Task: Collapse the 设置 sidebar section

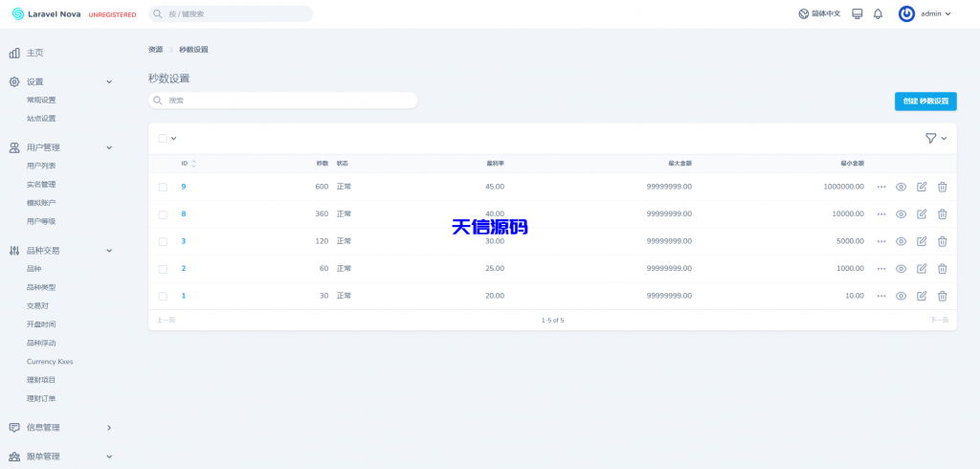Action: pos(109,82)
